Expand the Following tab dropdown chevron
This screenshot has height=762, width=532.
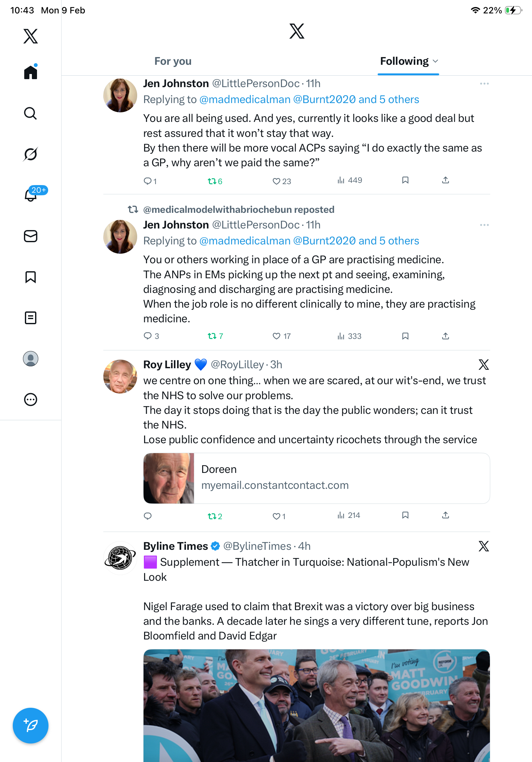pos(435,61)
